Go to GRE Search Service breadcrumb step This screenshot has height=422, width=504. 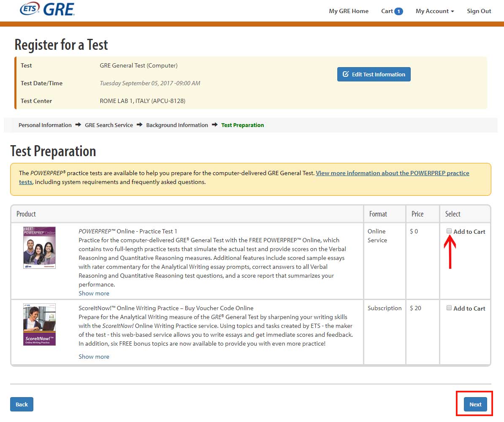pos(108,125)
